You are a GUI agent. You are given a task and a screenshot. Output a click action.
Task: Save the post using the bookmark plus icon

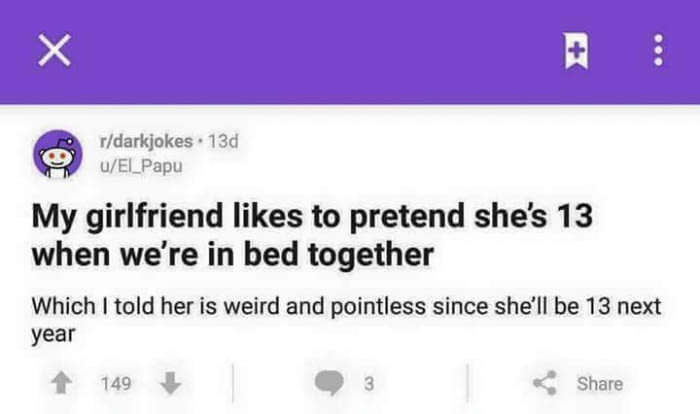[x=576, y=50]
